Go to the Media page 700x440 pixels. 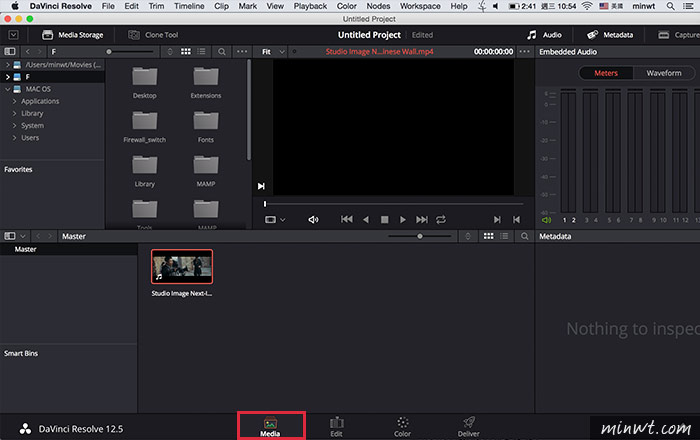(271, 426)
